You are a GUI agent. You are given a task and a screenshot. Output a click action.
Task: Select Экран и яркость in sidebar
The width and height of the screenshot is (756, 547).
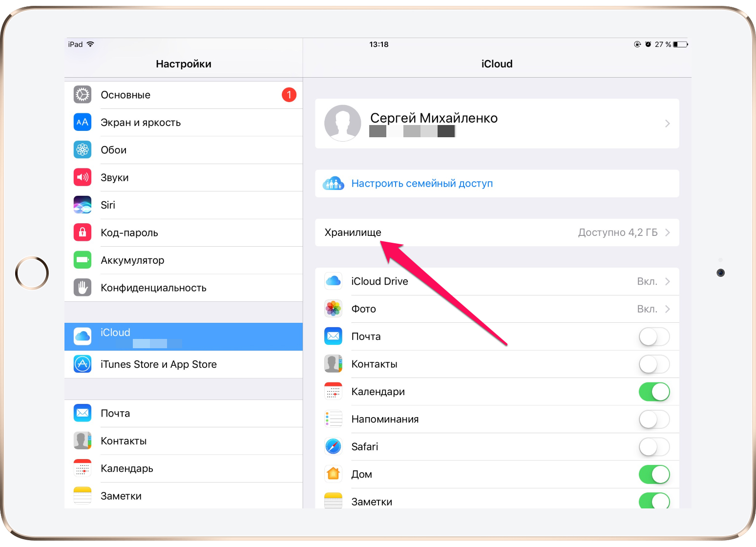(184, 122)
